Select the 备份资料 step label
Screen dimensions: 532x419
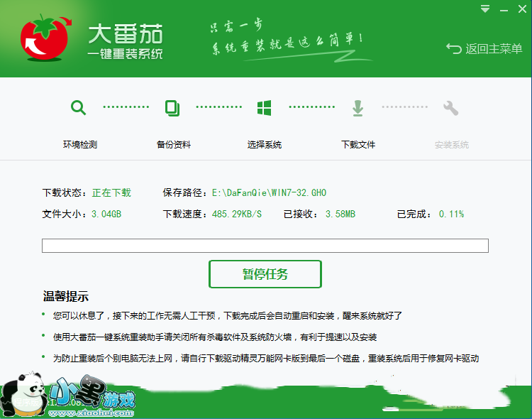[173, 145]
